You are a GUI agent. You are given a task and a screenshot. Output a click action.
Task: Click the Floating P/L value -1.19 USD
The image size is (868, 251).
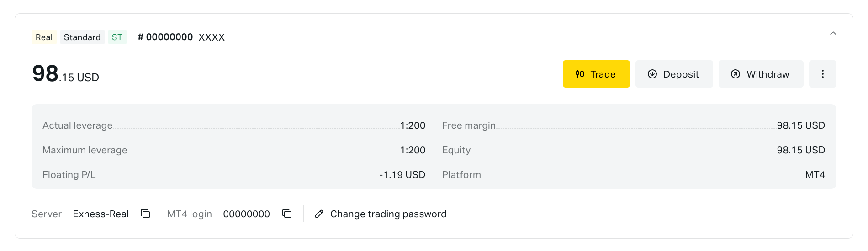(x=402, y=175)
